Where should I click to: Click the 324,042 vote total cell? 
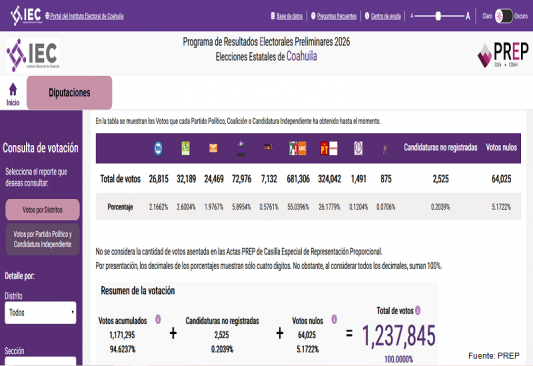click(x=329, y=179)
